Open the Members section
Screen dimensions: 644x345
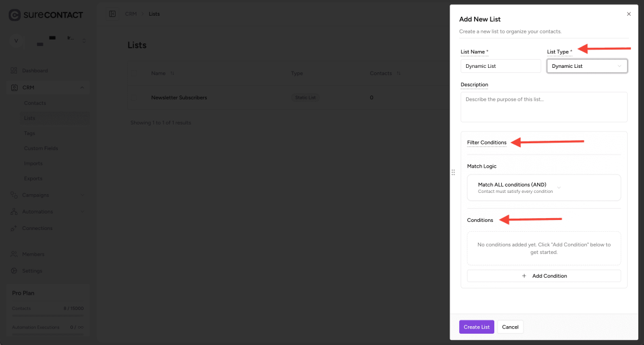click(x=33, y=255)
